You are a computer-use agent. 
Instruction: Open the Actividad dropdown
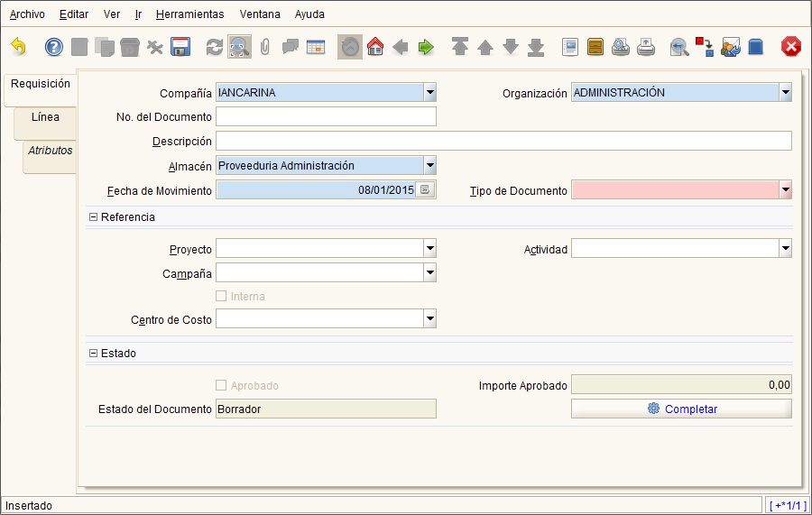tap(786, 248)
